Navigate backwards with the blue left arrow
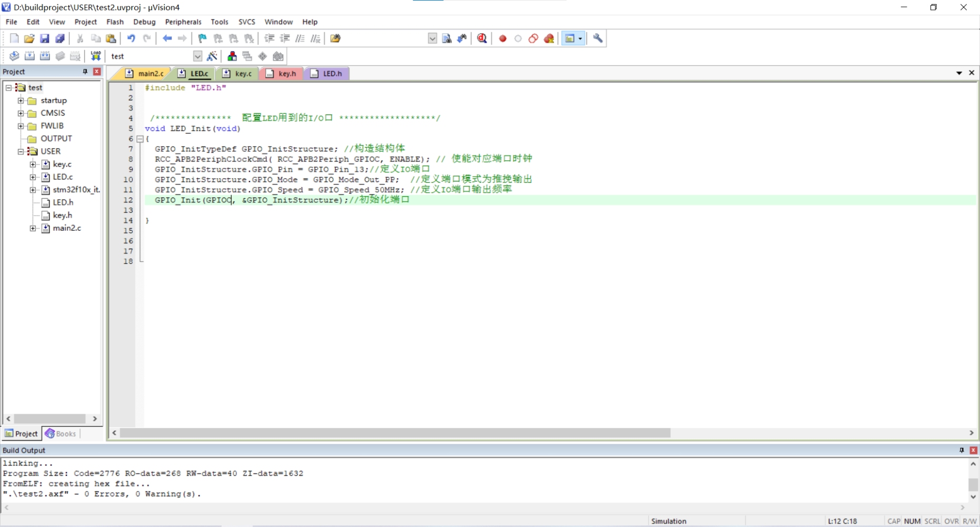 (x=167, y=38)
